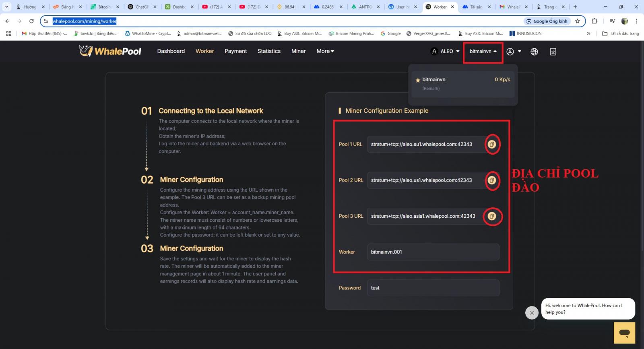Open the WhalePool chat widget button

coord(624,332)
